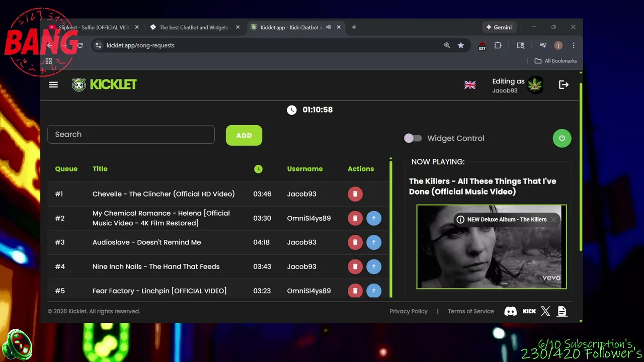Click username OmniSl4ys89 in row #2
The width and height of the screenshot is (644, 362).
point(309,218)
